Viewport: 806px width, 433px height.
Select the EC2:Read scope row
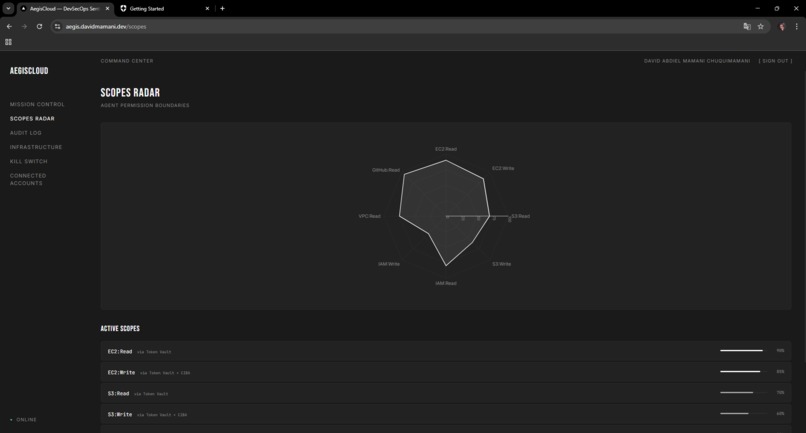click(x=446, y=351)
